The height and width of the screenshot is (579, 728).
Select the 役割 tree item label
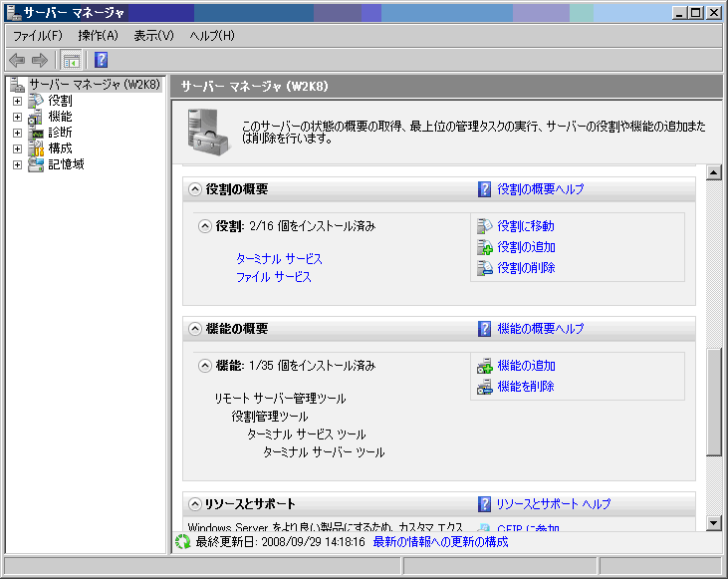pos(61,101)
